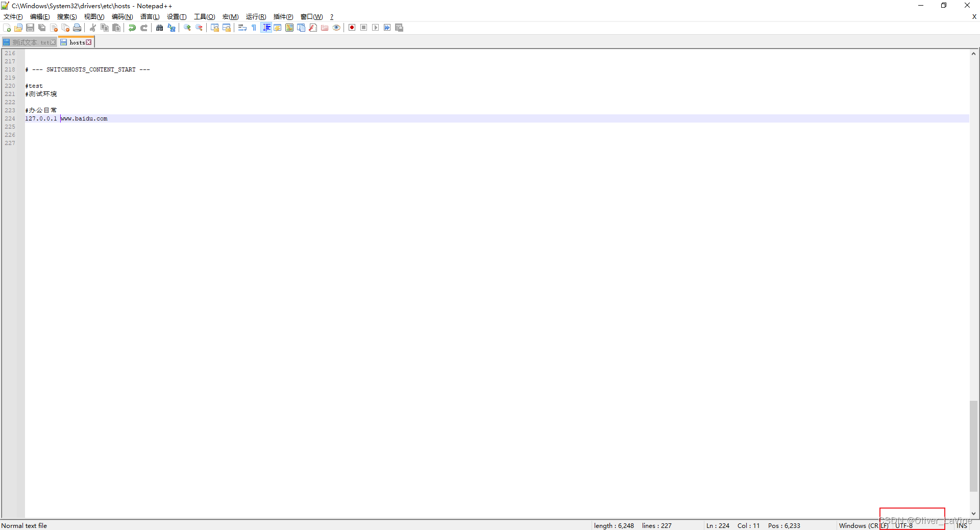The image size is (980, 530).
Task: Click the Print icon
Action: pyautogui.click(x=77, y=28)
